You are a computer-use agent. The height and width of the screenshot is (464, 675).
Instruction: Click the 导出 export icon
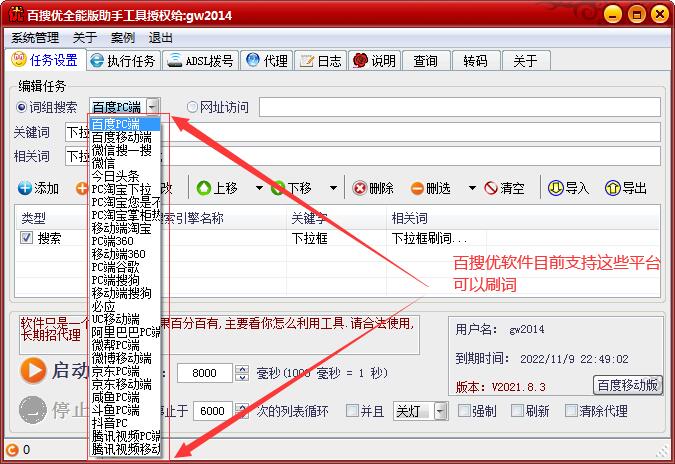click(613, 188)
